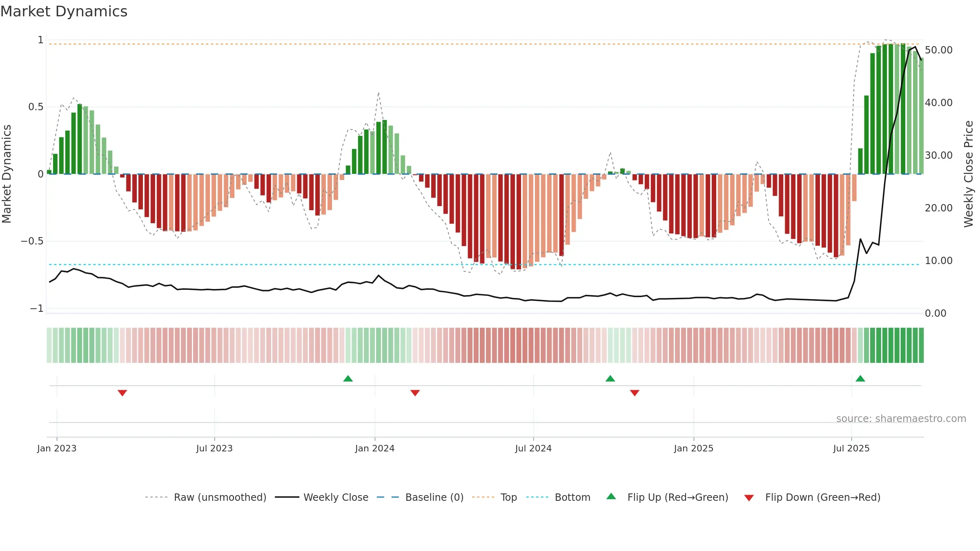980x551 pixels.
Task: Click the Jan 2023 x-axis label
Action: coord(57,448)
